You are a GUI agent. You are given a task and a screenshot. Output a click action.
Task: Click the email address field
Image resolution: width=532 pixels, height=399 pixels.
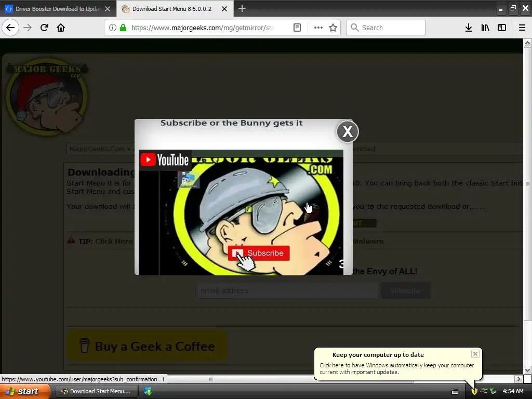[288, 290]
